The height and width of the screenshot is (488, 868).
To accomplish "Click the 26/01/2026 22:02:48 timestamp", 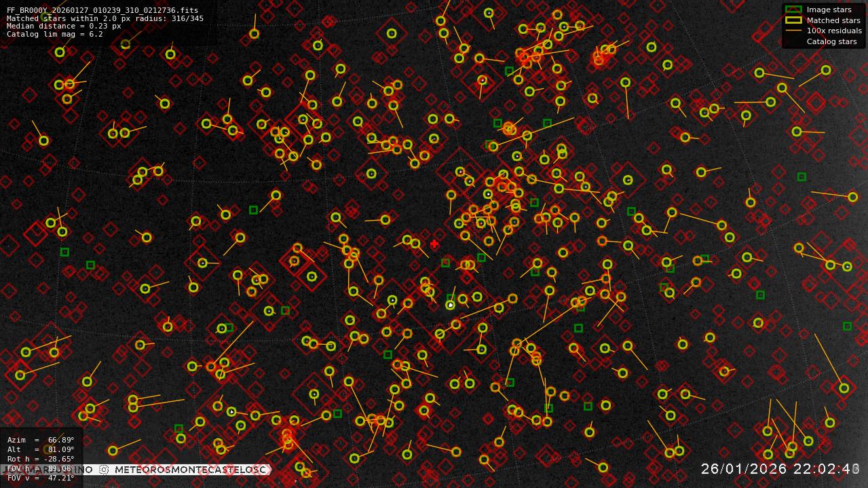I will 780,469.
